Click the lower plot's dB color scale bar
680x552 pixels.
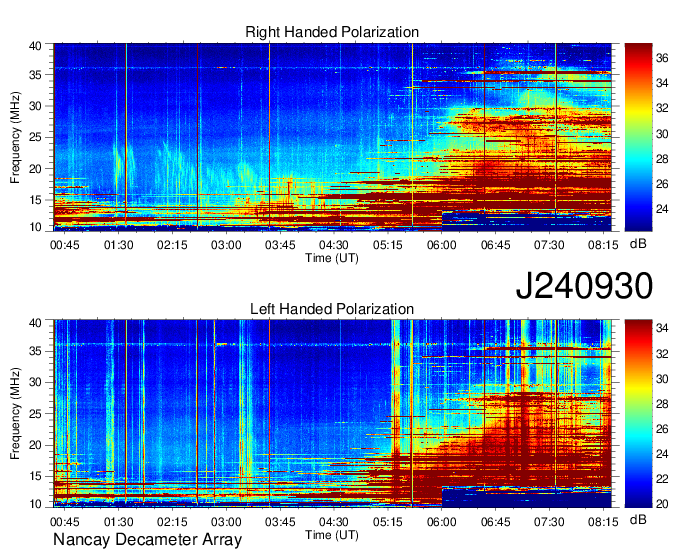tap(638, 414)
